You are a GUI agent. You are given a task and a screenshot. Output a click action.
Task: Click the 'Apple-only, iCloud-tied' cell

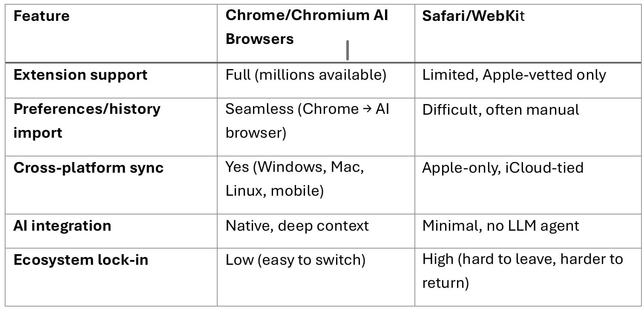coord(503,168)
